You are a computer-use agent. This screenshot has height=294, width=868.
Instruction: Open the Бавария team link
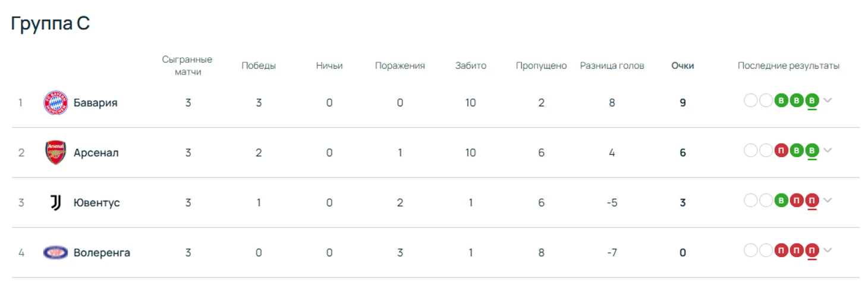(x=95, y=102)
